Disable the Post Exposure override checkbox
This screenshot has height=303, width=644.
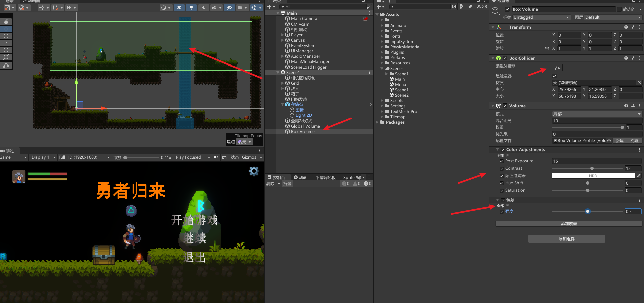click(502, 161)
